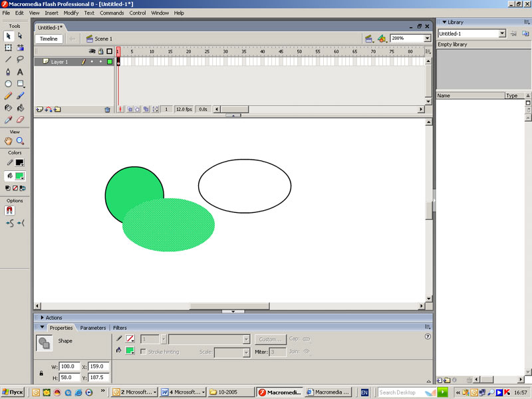Image resolution: width=532 pixels, height=399 pixels.
Task: Click the Timeline button
Action: click(49, 39)
